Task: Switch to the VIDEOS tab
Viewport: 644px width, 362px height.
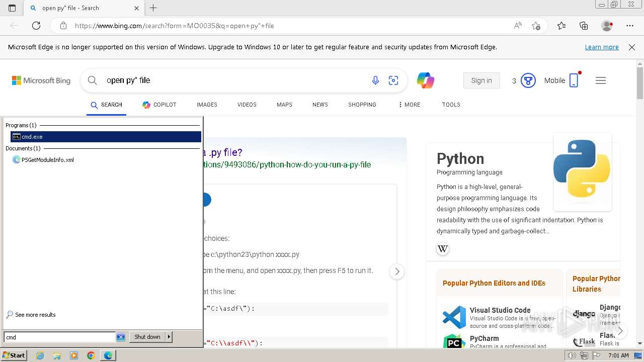Action: pyautogui.click(x=247, y=105)
